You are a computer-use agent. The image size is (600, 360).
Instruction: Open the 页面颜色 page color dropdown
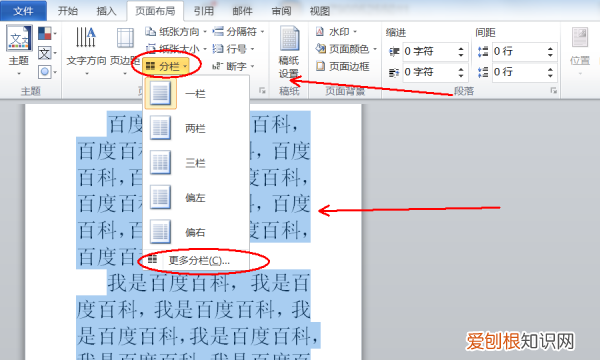(x=346, y=49)
